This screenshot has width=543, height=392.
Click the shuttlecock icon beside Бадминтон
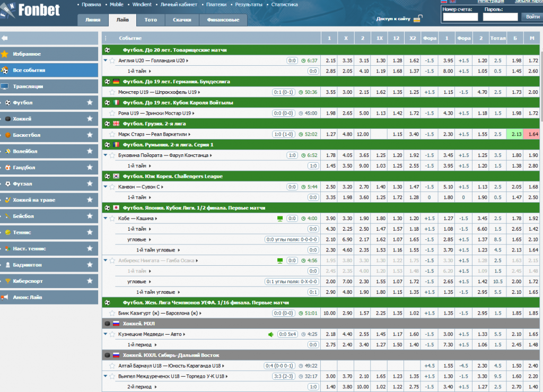[x=7, y=265]
